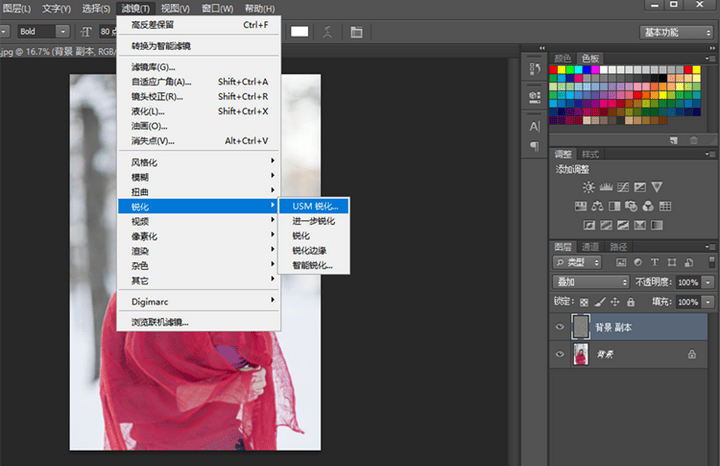Viewport: 720px width, 466px height.
Task: Add a Curves adjustment
Action: tap(623, 187)
